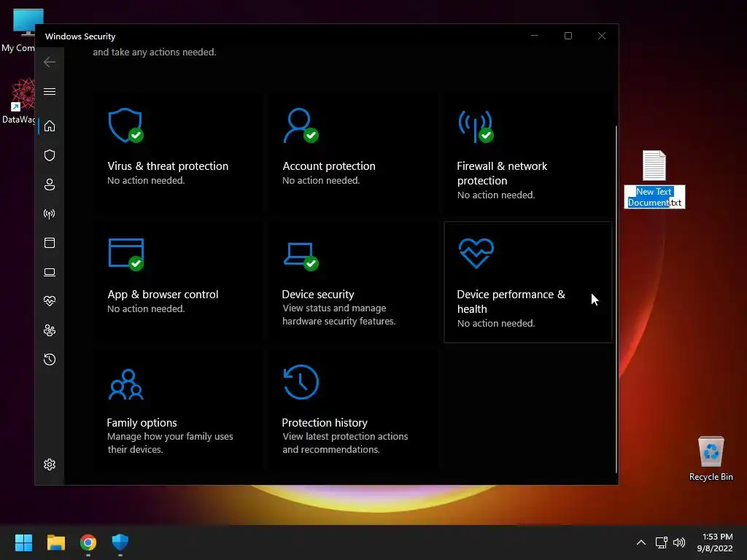Open Device security sidebar laptop icon

point(50,272)
